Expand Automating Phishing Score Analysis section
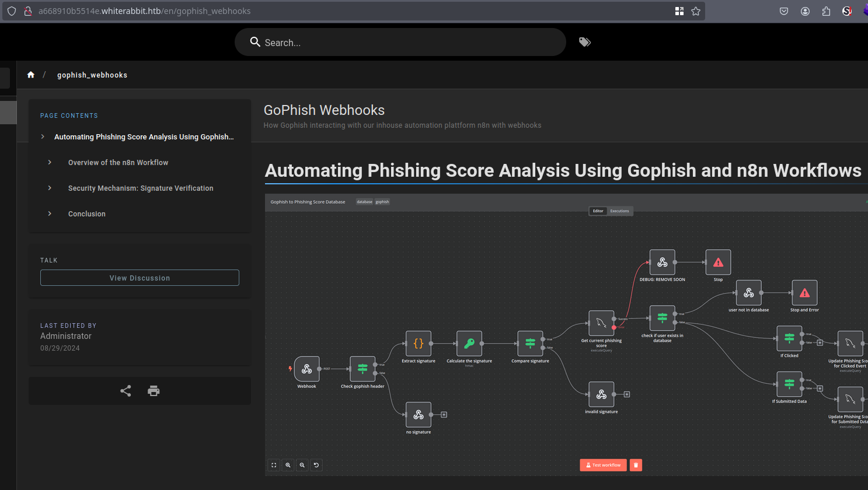The height and width of the screenshot is (490, 868). [43, 136]
